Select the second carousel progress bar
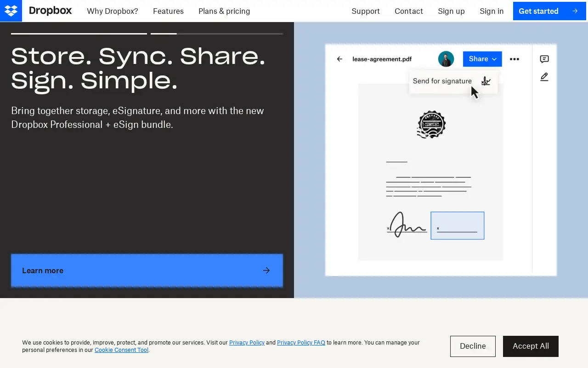The width and height of the screenshot is (588, 368). (217, 34)
